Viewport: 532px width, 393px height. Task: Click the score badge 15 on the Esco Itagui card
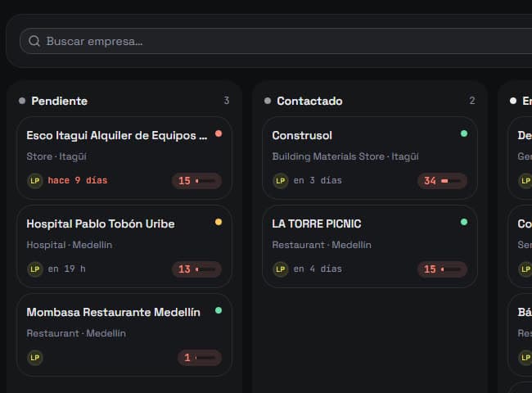[196, 181]
